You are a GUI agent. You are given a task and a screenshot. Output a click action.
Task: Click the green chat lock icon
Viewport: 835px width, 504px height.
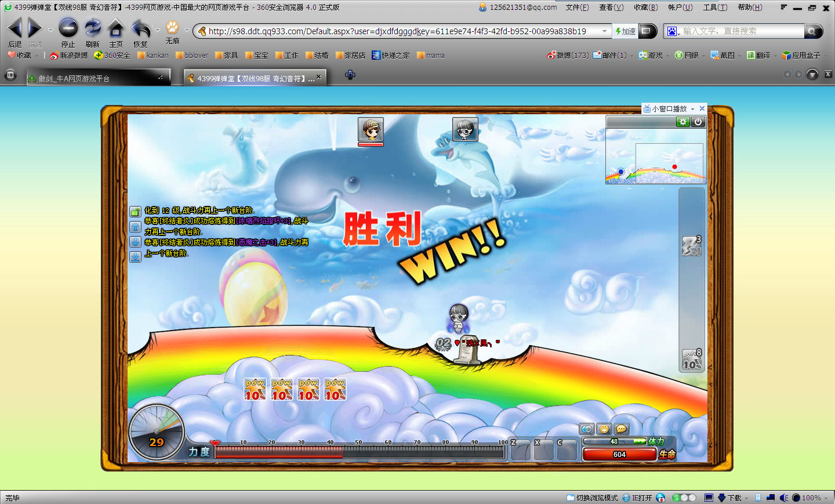pos(135,212)
